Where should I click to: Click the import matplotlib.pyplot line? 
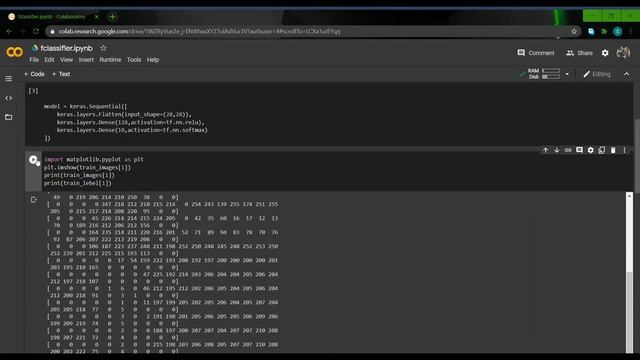[x=94, y=159]
